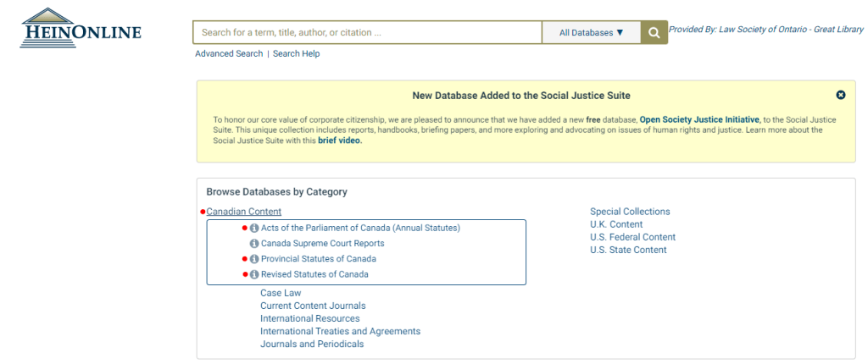Collapse the Canadian Content category
The image size is (868, 364).
click(244, 212)
